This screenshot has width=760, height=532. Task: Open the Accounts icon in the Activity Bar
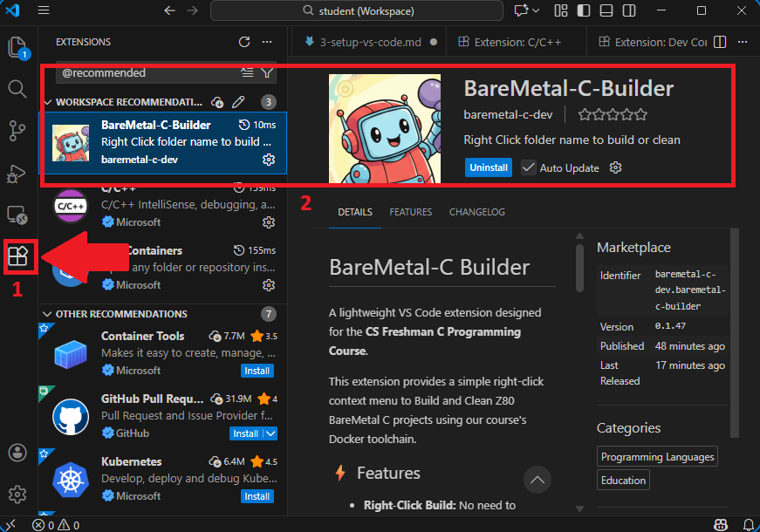coord(17,453)
